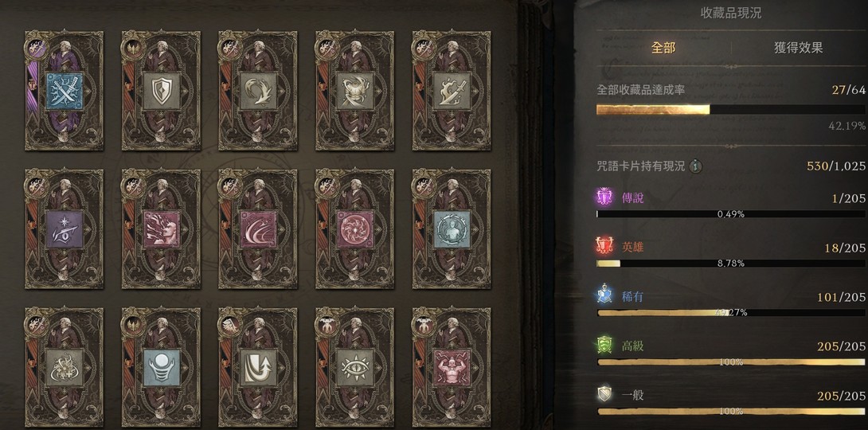Select the purple crossed-swords legendary card

coord(65,90)
